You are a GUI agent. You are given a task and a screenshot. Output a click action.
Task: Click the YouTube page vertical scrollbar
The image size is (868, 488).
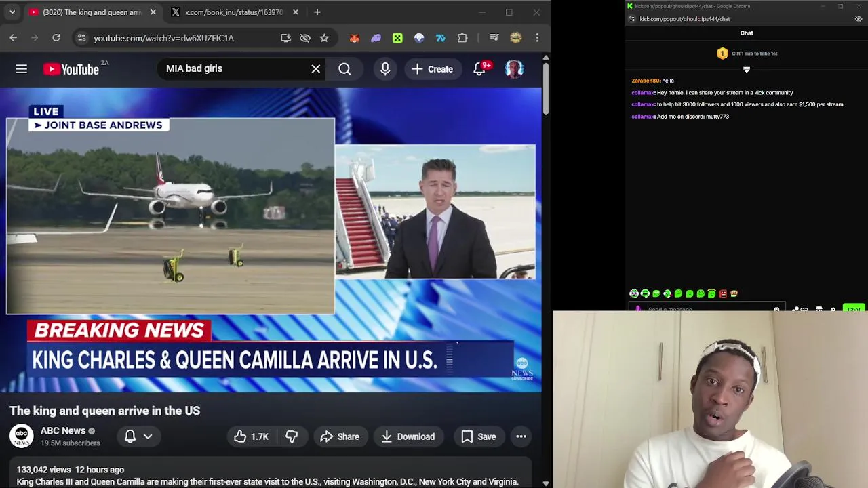tap(546, 88)
